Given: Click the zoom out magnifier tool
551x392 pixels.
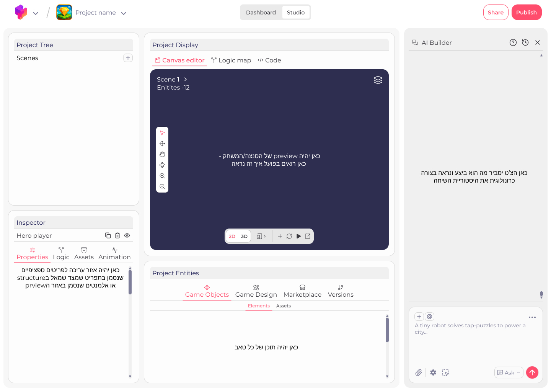Looking at the screenshot, I should 162,186.
